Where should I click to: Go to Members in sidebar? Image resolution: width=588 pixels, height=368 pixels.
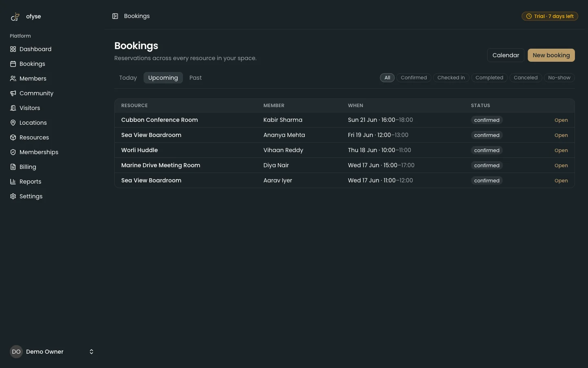33,79
